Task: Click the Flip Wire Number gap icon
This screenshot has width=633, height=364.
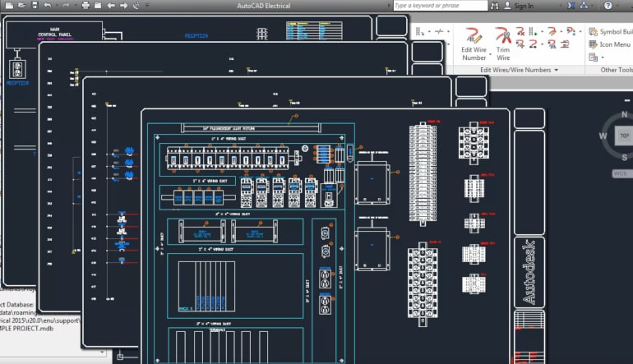Action: (x=565, y=44)
